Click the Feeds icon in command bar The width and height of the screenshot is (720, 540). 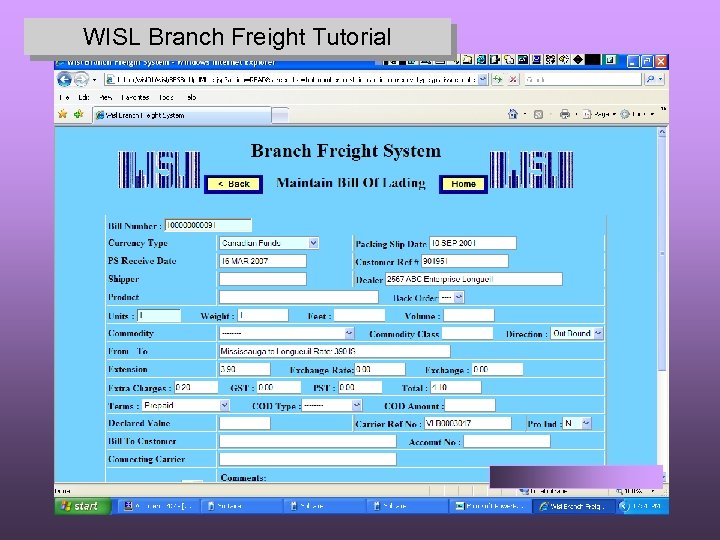(538, 114)
